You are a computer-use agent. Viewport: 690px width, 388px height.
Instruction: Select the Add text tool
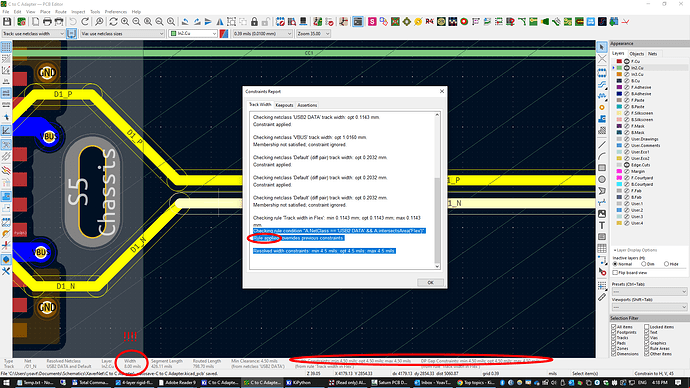tap(602, 225)
